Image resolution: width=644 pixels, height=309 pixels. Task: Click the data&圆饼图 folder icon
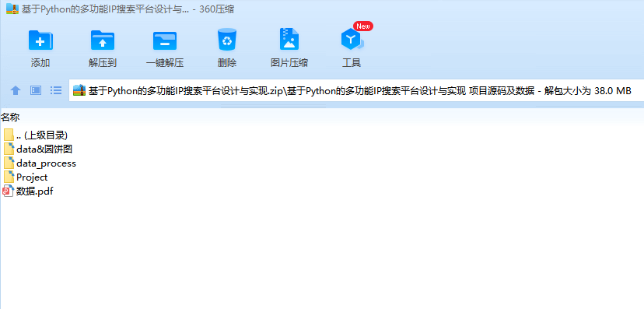coord(9,149)
